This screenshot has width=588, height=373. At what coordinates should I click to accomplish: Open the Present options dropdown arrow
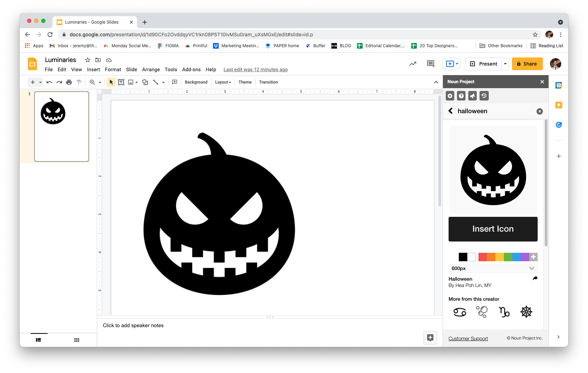click(x=505, y=64)
